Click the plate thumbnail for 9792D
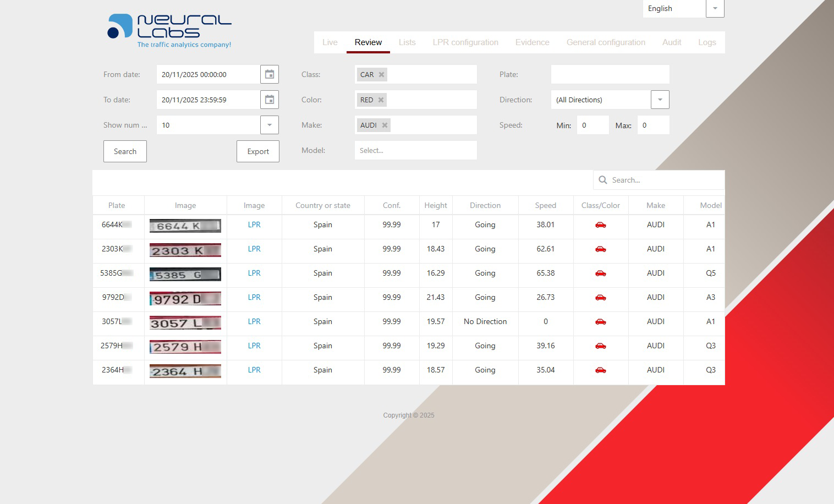This screenshot has height=504, width=834. tap(185, 299)
